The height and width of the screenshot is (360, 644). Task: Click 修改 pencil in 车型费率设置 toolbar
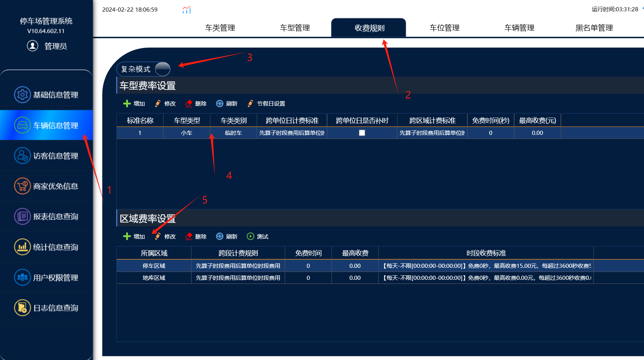tap(165, 103)
